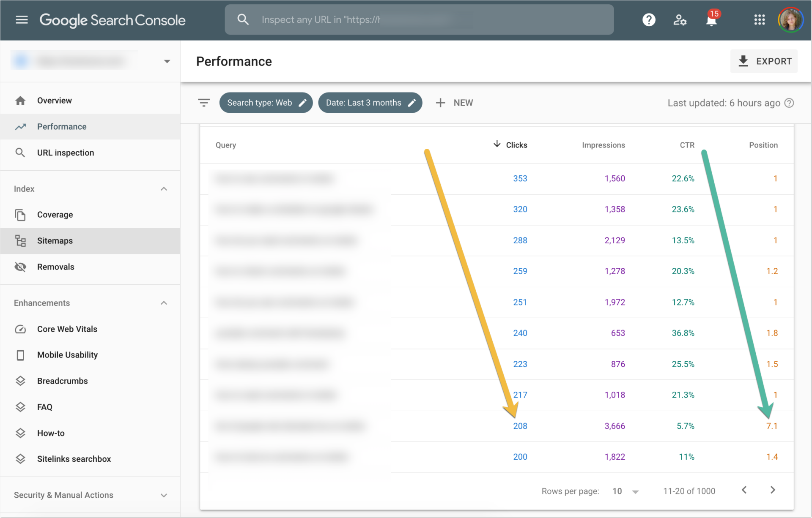
Task: Collapse the Index section in sidebar
Action: (x=164, y=188)
